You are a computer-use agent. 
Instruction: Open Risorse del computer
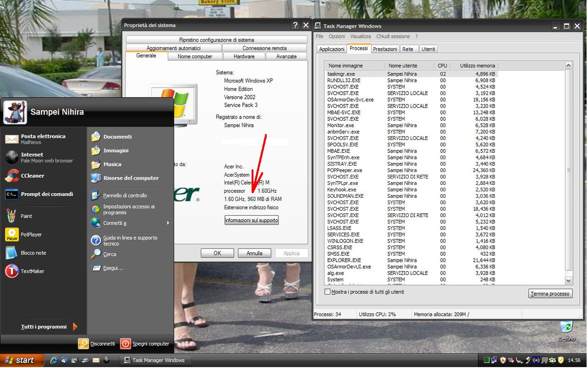coord(130,178)
